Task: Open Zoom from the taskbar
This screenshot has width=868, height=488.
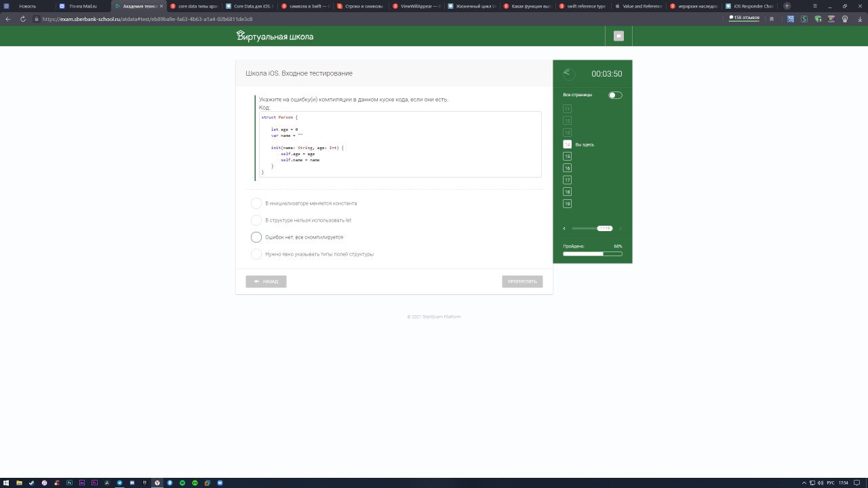Action: (220, 483)
